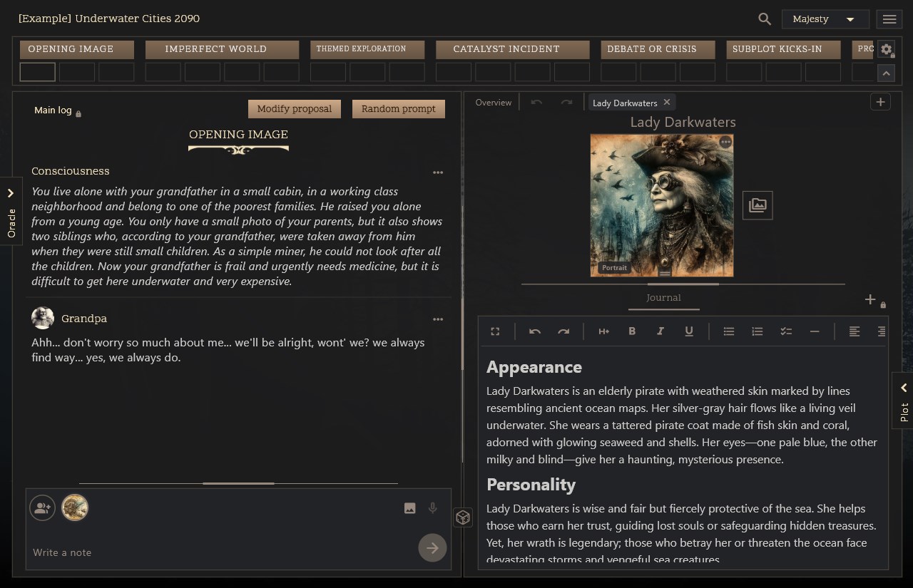913x588 pixels.
Task: Close the Lady Darkwaters tab
Action: tap(667, 103)
